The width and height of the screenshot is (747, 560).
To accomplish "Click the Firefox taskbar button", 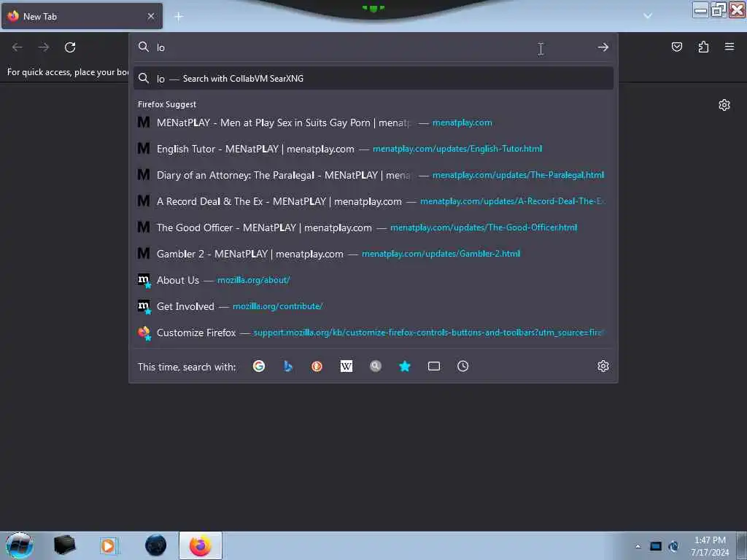I will tap(201, 545).
